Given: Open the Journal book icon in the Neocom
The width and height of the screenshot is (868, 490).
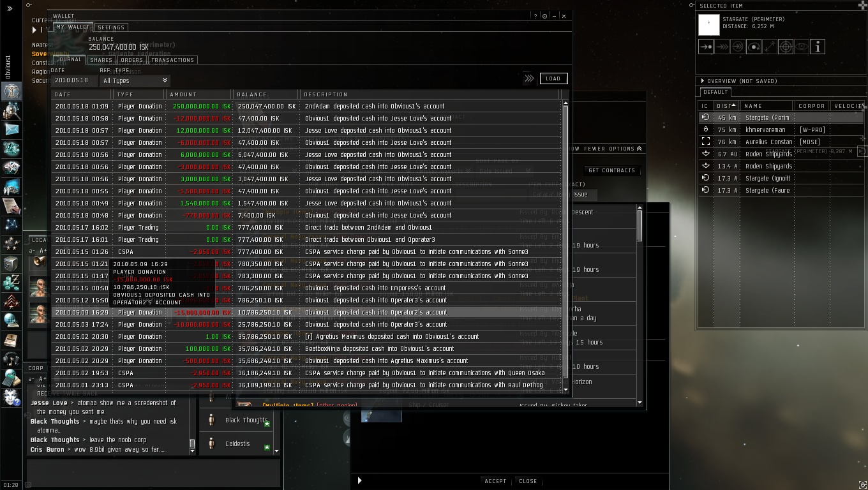Looking at the screenshot, I should (x=11, y=339).
